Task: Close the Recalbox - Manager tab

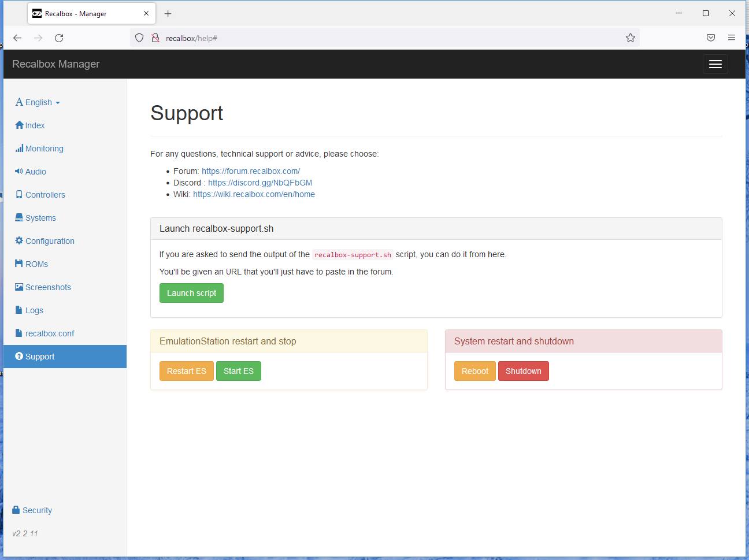Action: point(146,13)
